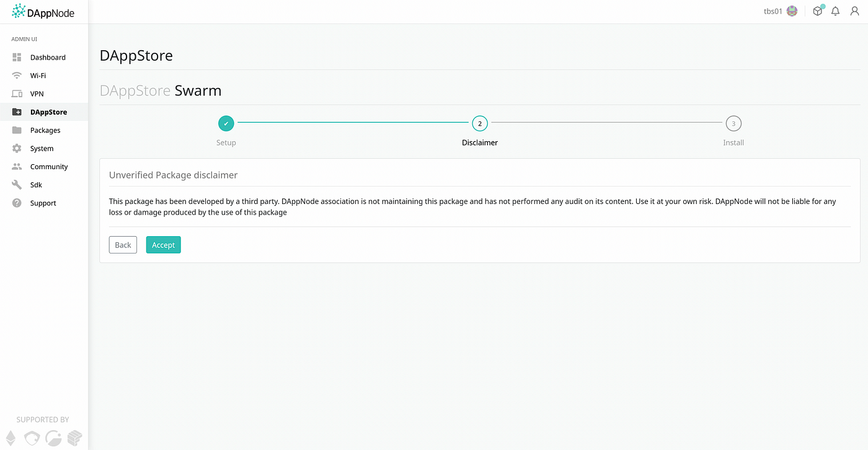This screenshot has height=450, width=868.
Task: Open Dashboard in the sidebar menu
Action: [x=43, y=58]
